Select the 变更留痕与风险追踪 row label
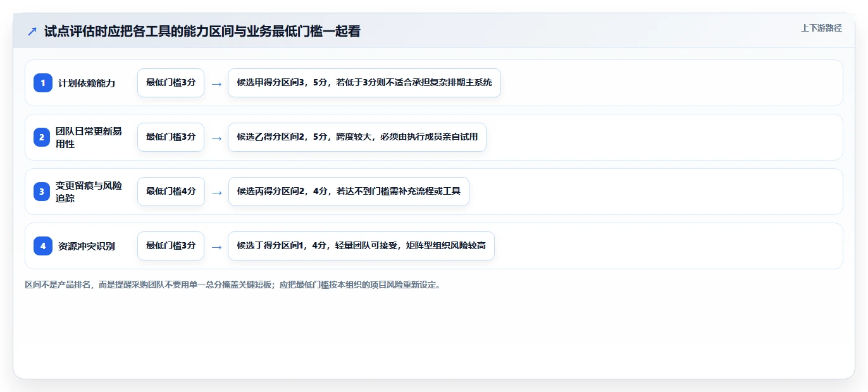Viewport: 868px width, 392px height. point(89,192)
